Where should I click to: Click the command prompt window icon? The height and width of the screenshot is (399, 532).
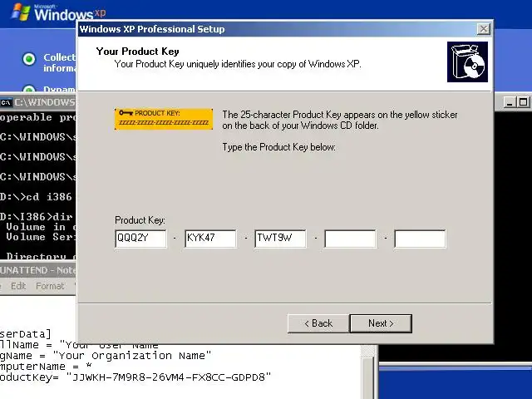coord(6,102)
